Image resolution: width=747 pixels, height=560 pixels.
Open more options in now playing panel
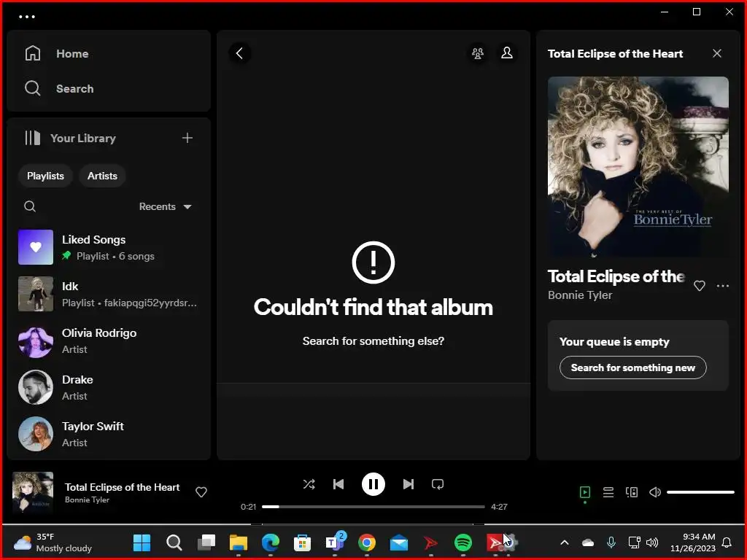(723, 286)
